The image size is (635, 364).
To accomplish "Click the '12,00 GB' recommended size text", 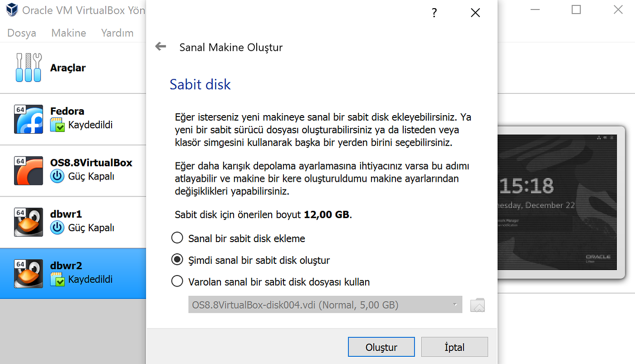I will (327, 214).
